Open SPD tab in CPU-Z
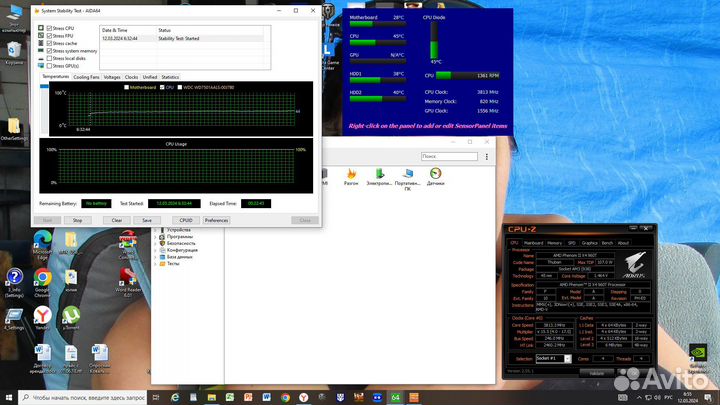The width and height of the screenshot is (720, 405). click(572, 243)
